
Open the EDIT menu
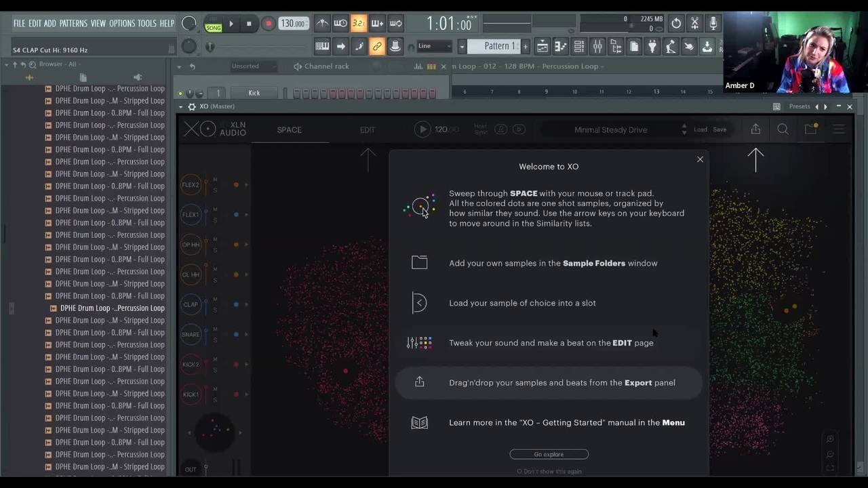pyautogui.click(x=35, y=23)
